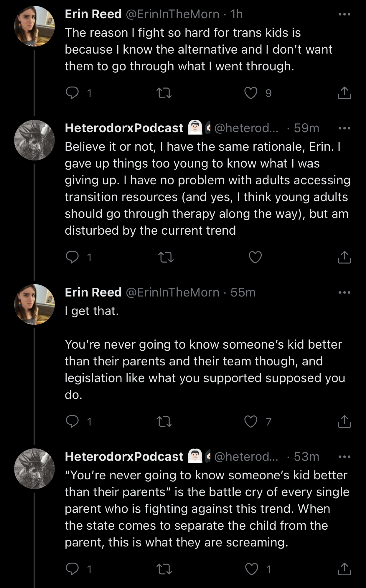Share Erin Reed's first tweet

pos(344,93)
